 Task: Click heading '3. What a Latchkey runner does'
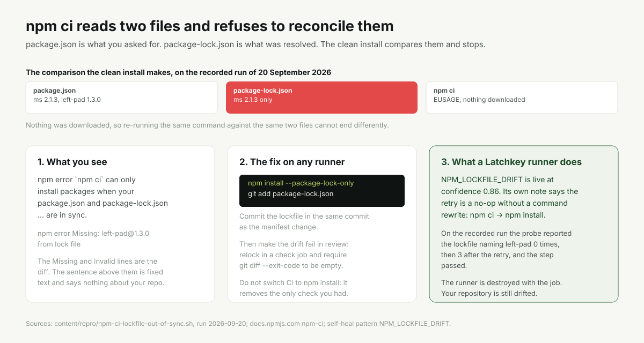[x=511, y=162]
